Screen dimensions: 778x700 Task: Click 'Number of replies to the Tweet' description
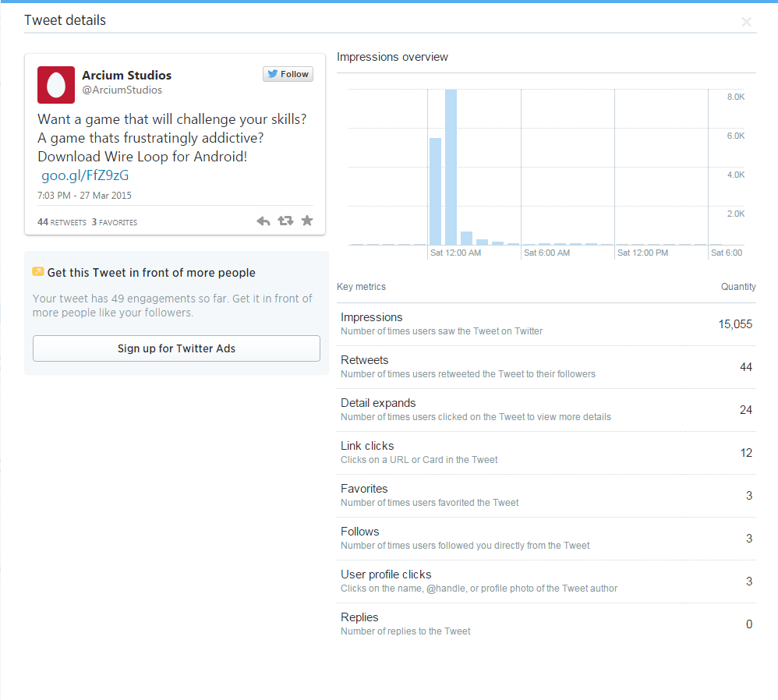405,631
